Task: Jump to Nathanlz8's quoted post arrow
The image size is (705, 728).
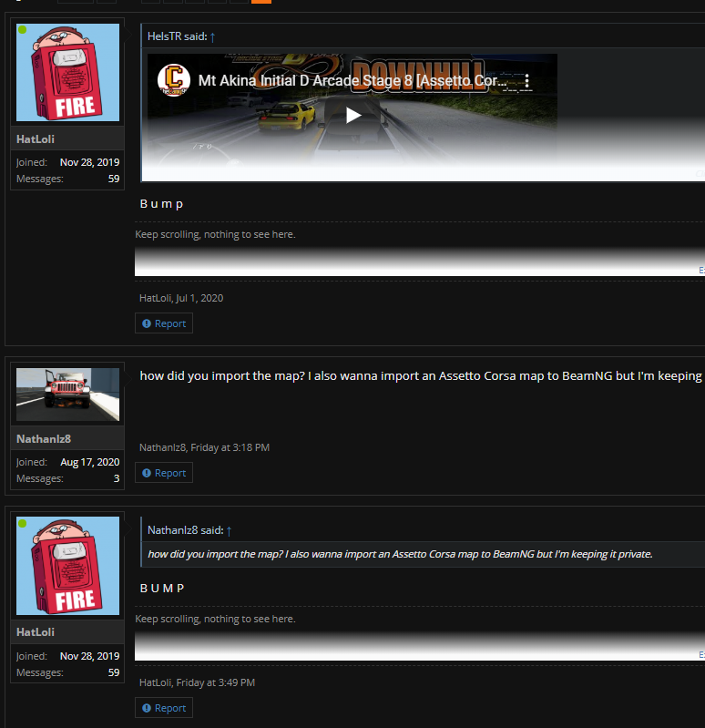Action: (x=229, y=530)
